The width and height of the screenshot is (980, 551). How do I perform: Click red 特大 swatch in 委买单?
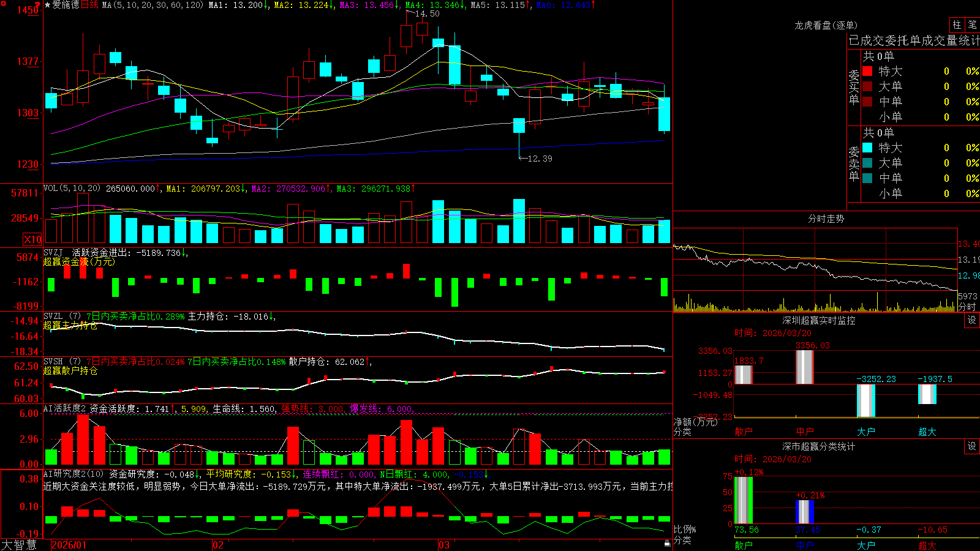pyautogui.click(x=867, y=71)
